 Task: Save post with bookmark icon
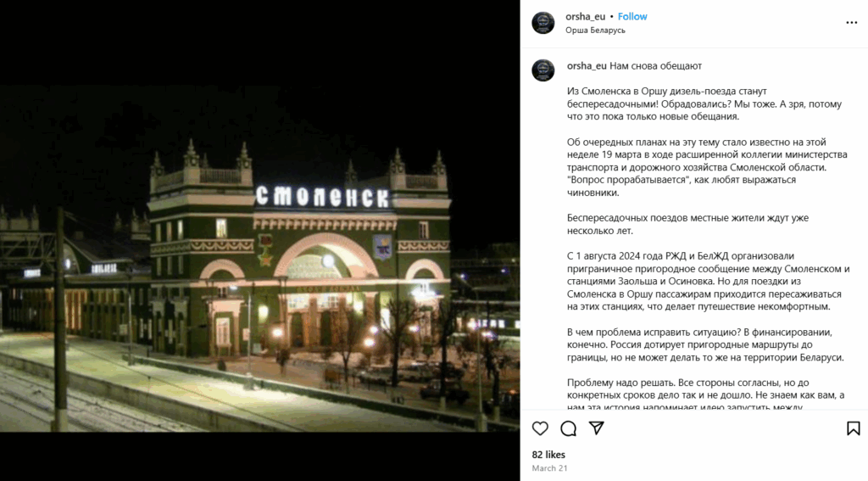(x=853, y=428)
